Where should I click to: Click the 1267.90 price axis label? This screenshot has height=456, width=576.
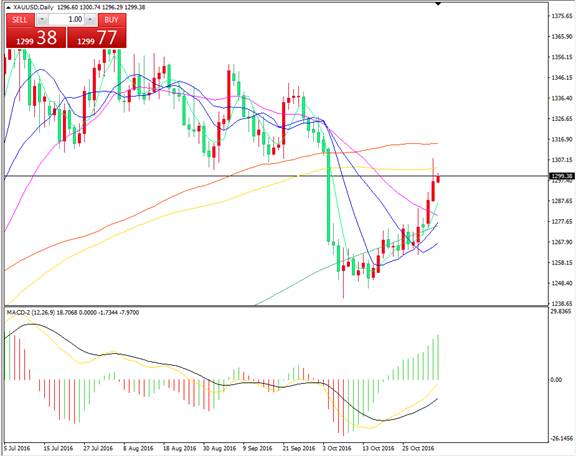[562, 242]
